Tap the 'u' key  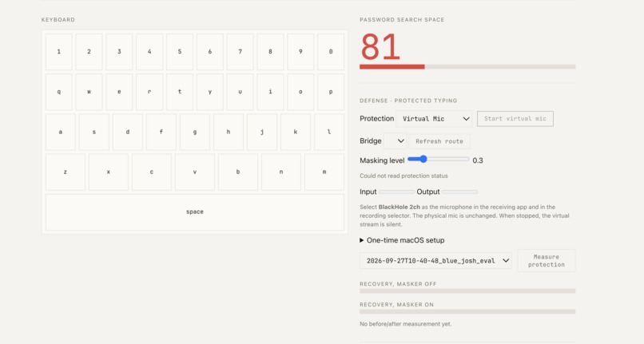(240, 92)
